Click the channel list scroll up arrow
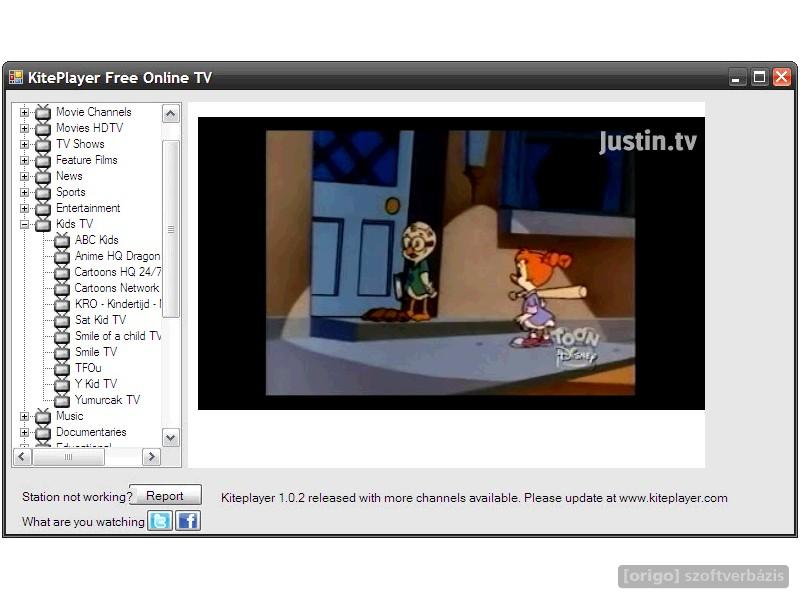Image resolution: width=800 pixels, height=600 pixels. click(x=171, y=114)
